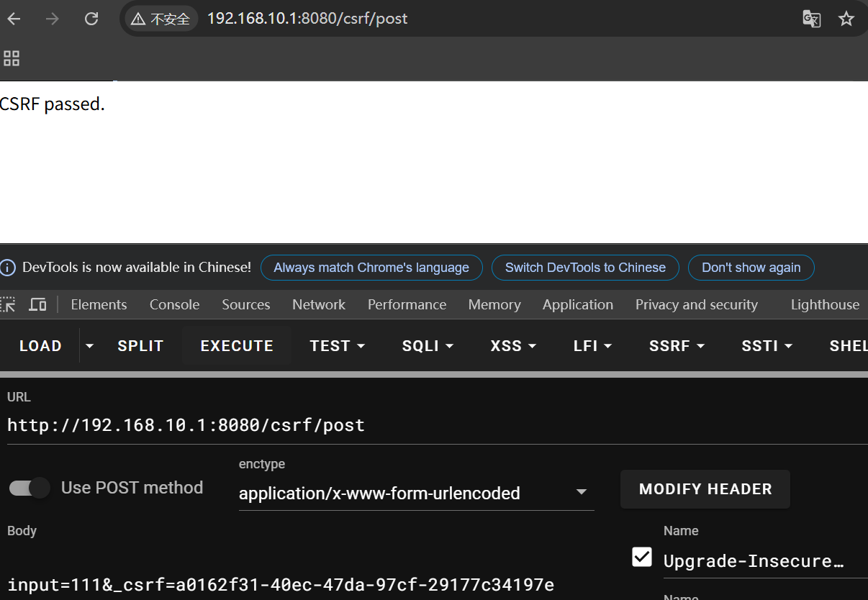Activate the inspect element selector tool
Screen dimensions: 868x600
[8, 304]
